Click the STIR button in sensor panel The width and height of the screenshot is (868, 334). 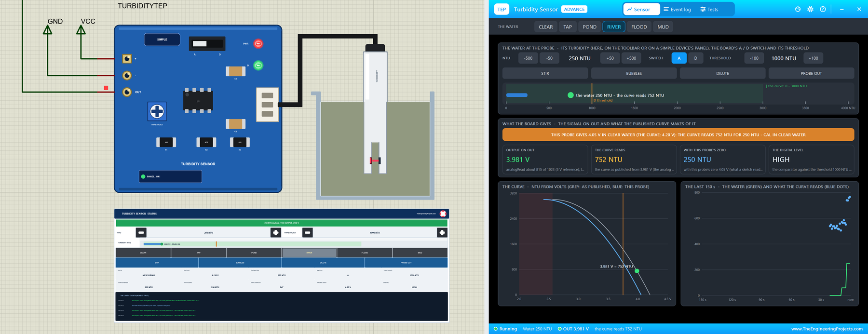[545, 73]
